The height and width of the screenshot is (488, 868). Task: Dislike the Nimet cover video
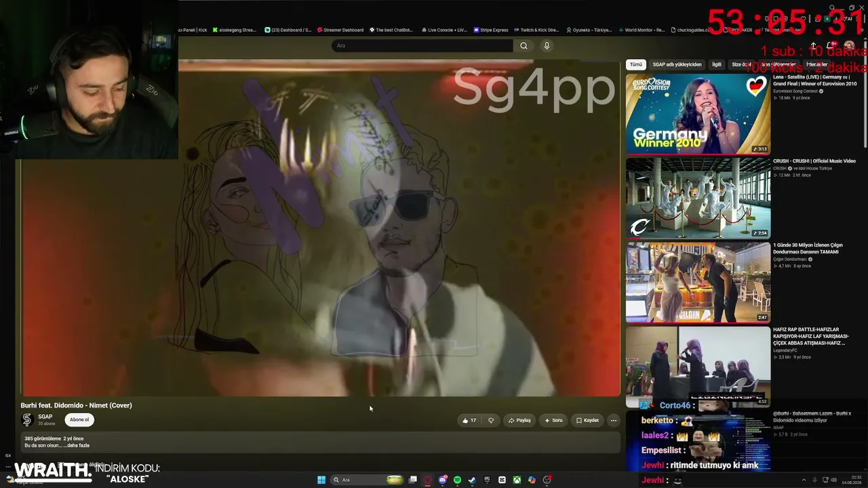(491, 420)
